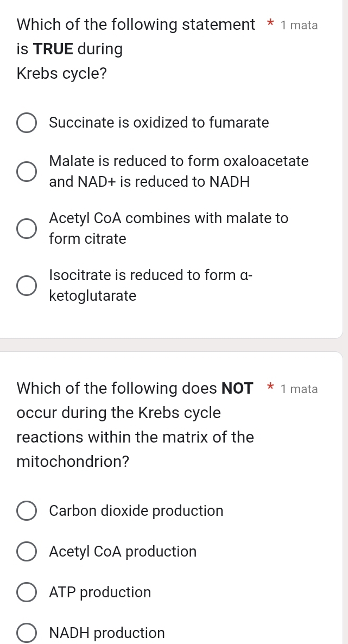Viewport: 348px width, 644px height.
Task: Select the 'Succinate is oxidized to fumarate' option
Action: click(x=27, y=123)
